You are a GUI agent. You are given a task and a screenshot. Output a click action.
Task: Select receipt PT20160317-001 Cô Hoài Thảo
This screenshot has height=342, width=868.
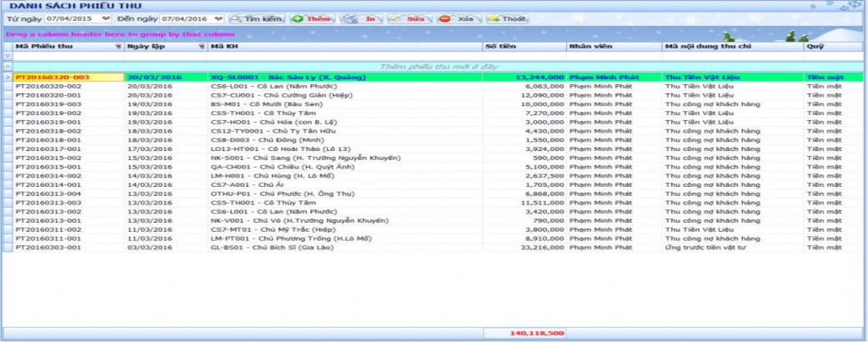click(x=67, y=148)
